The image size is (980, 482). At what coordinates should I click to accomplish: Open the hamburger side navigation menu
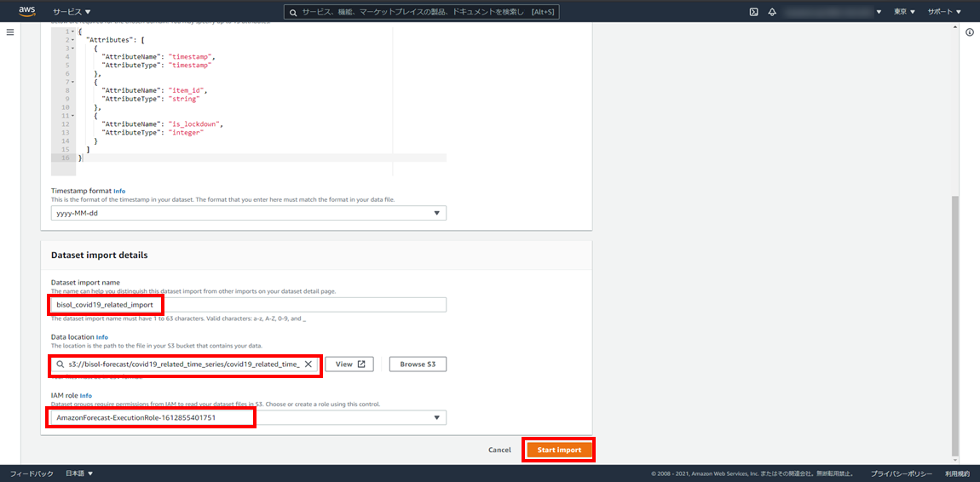click(x=10, y=32)
